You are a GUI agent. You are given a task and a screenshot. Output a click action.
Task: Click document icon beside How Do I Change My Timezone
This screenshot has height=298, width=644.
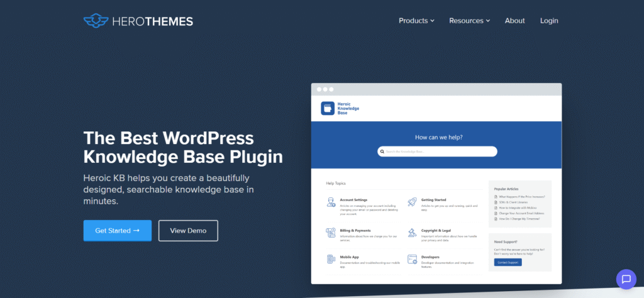[x=496, y=219]
